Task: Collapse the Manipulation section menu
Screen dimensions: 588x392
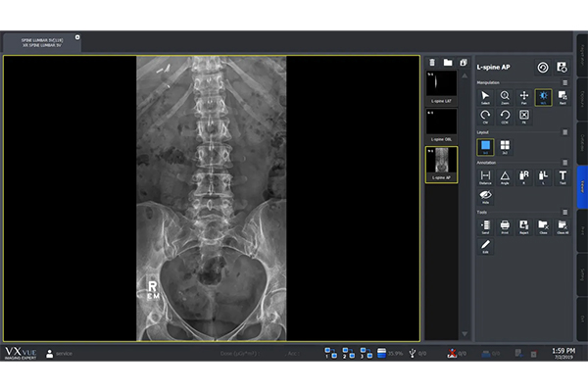Action: coord(565,82)
